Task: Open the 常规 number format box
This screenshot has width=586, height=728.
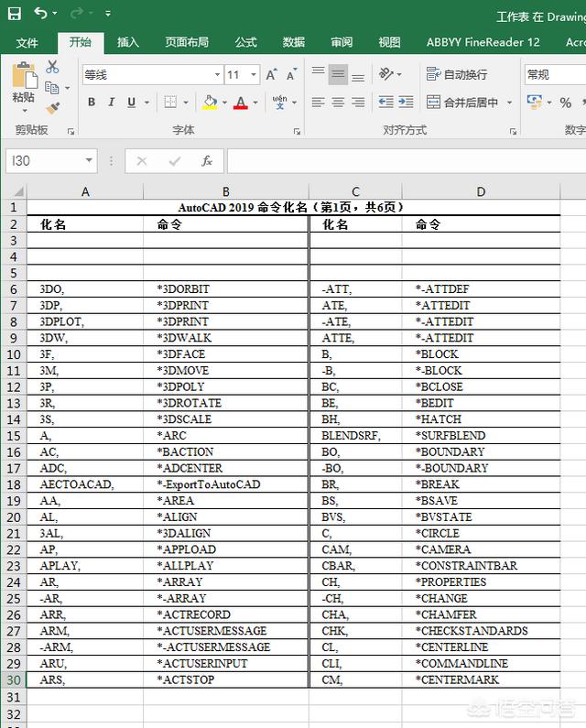Action: click(x=556, y=74)
